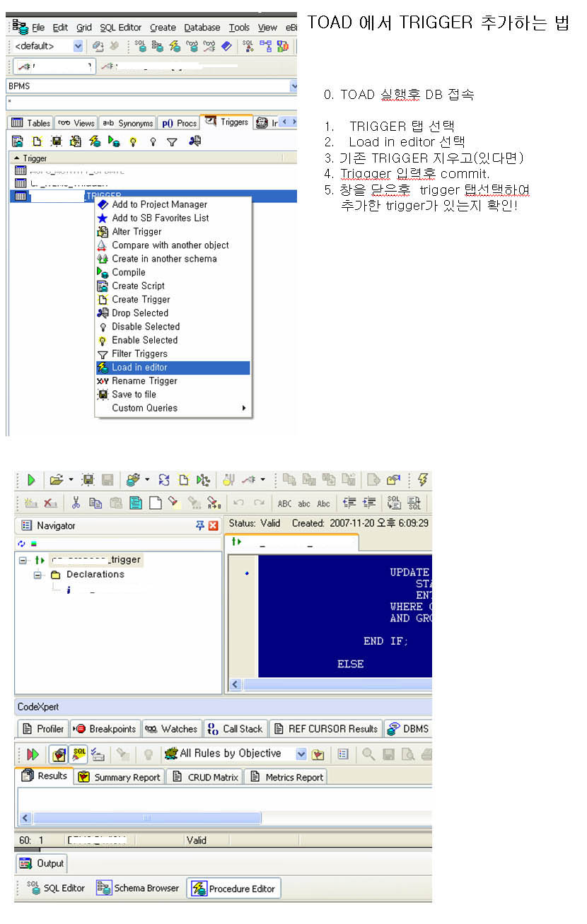This screenshot has height=924, width=587.
Task: Open the BPMS schema dropdown
Action: tap(293, 86)
